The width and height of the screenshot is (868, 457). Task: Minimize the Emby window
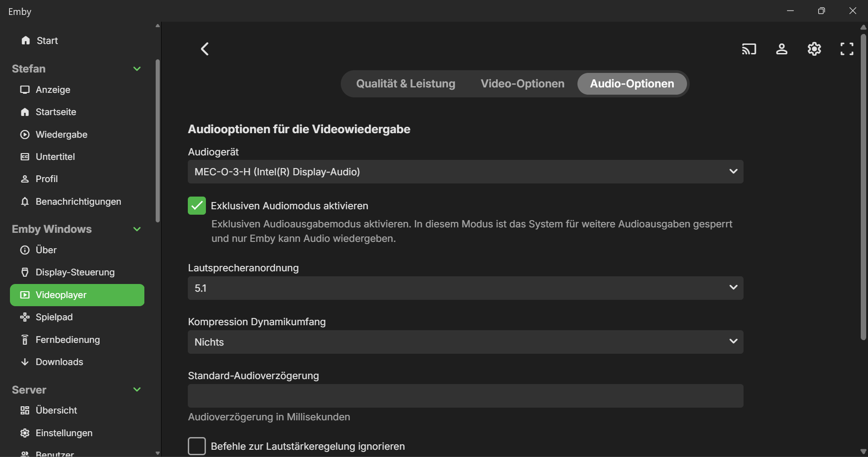coord(790,11)
